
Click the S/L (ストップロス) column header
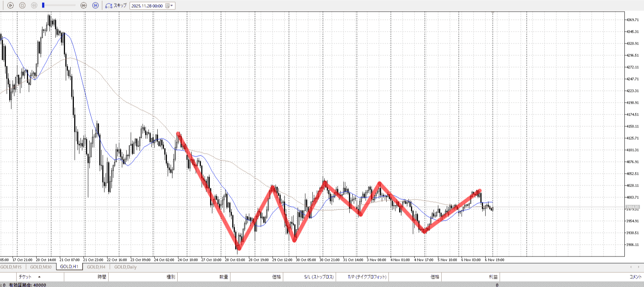(319, 277)
